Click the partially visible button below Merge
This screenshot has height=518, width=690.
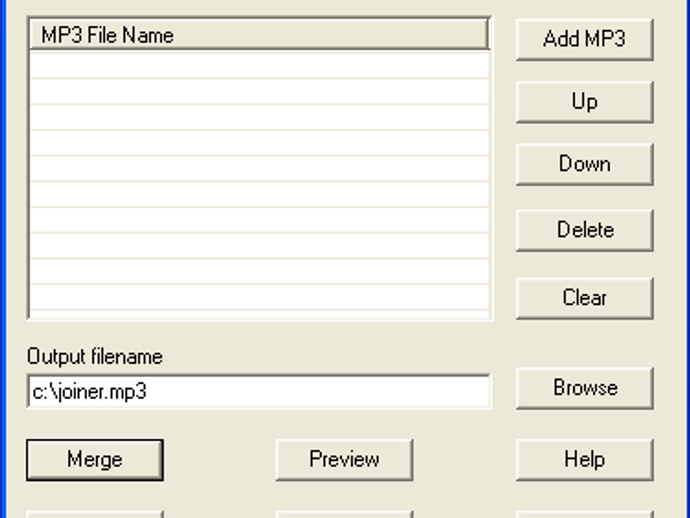point(95,514)
